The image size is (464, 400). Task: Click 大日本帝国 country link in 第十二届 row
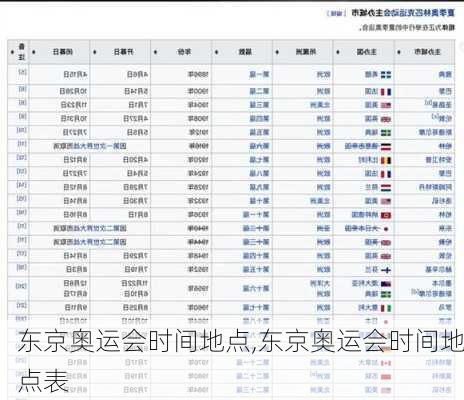tap(362, 229)
